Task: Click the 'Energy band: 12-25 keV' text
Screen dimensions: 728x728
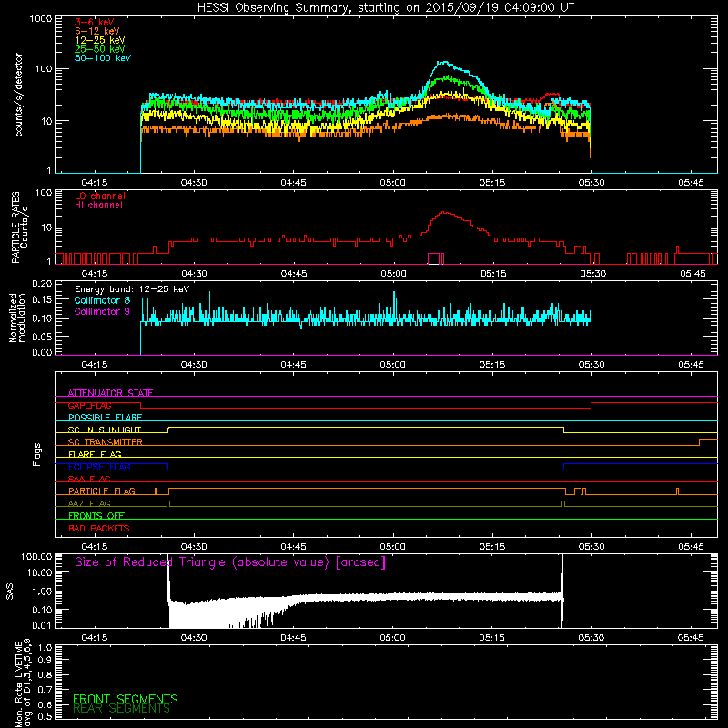Action: [x=132, y=289]
